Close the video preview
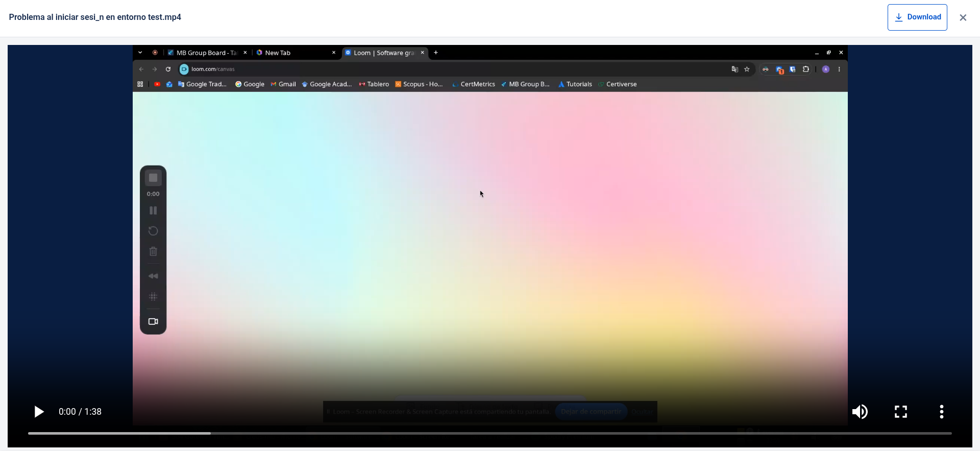The width and height of the screenshot is (980, 451). tap(963, 17)
